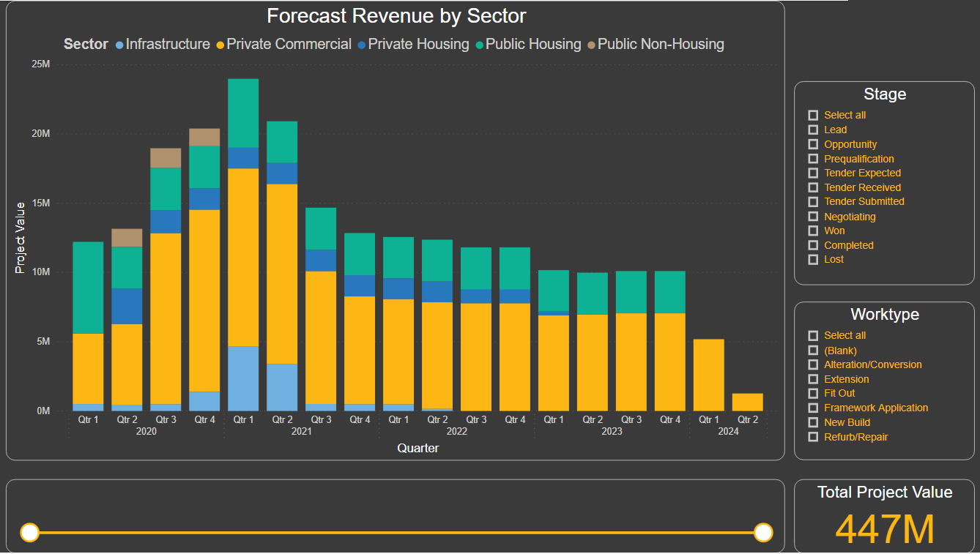The image size is (980, 554).
Task: Enable the Tender Submitted checkbox
Action: (x=813, y=202)
